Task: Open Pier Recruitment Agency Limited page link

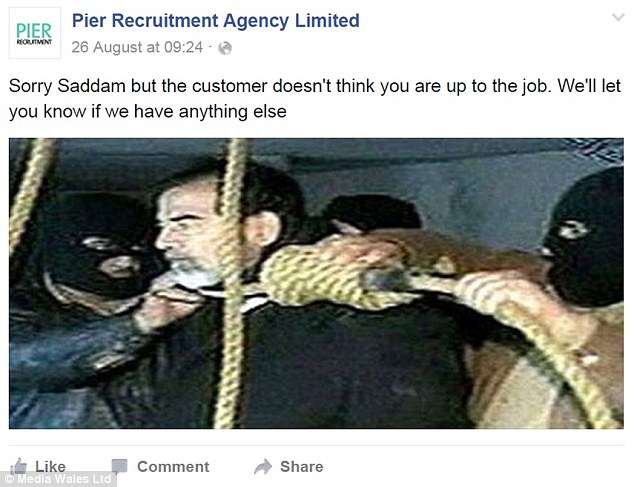Action: tap(216, 21)
